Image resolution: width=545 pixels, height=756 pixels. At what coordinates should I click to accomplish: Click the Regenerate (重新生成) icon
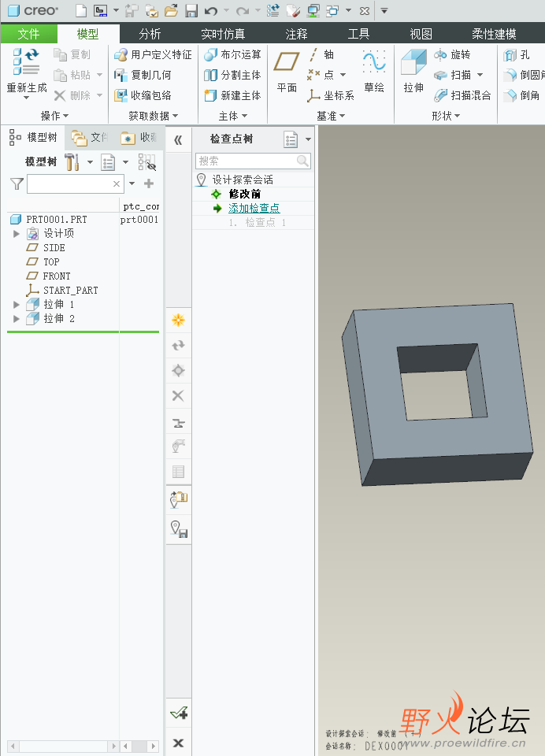click(x=27, y=72)
